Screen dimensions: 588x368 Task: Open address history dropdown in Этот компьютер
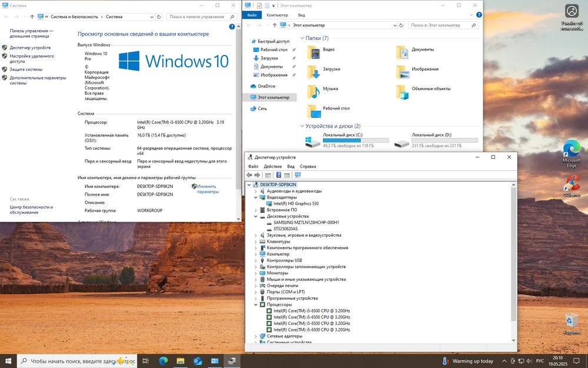tap(395, 25)
